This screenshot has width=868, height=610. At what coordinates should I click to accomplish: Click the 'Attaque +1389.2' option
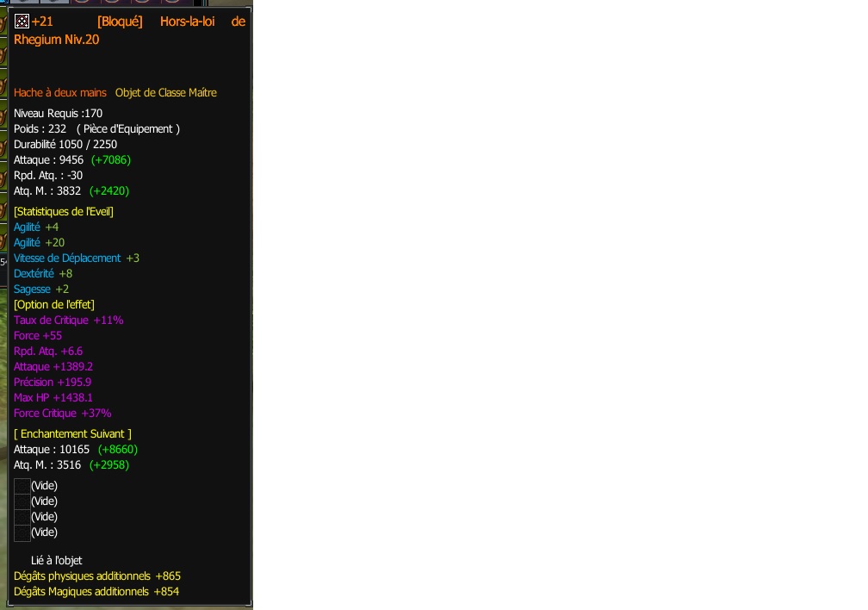tap(53, 367)
